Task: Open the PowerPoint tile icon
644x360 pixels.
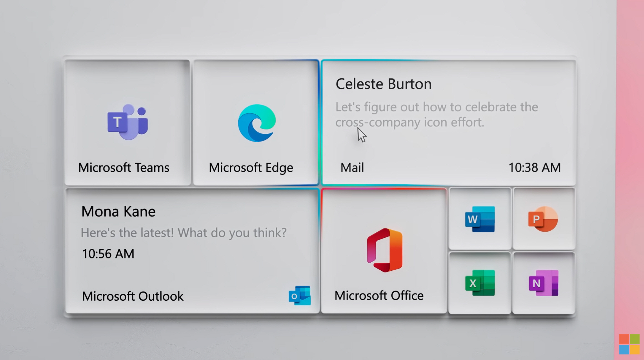Action: [543, 219]
